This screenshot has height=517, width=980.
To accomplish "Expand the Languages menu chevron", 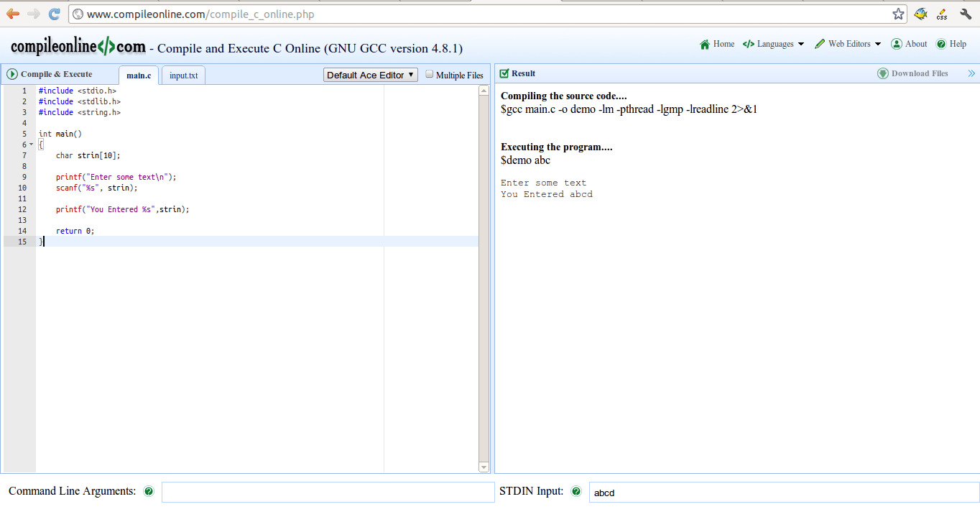I will pos(800,44).
